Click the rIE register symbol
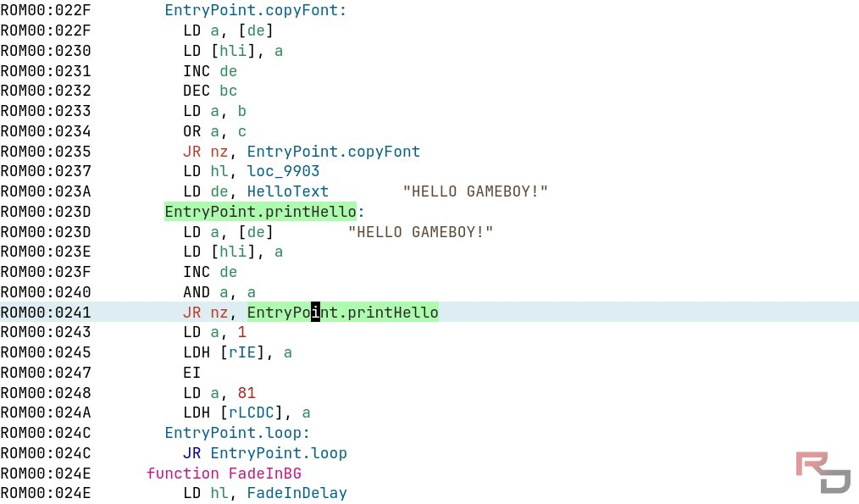 [242, 352]
